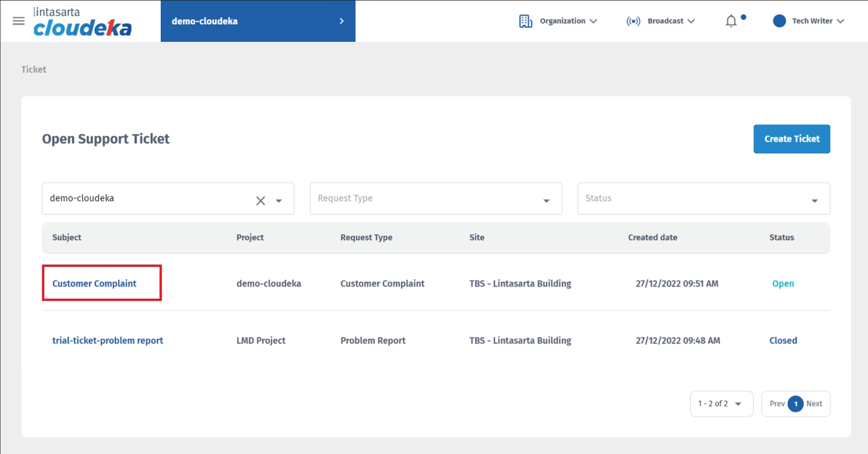The width and height of the screenshot is (868, 454).
Task: Click the notification bell icon
Action: coord(731,21)
